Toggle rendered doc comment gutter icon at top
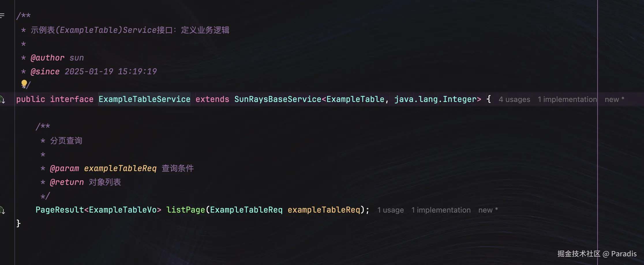Viewport: 644px width, 265px height. coord(2,16)
